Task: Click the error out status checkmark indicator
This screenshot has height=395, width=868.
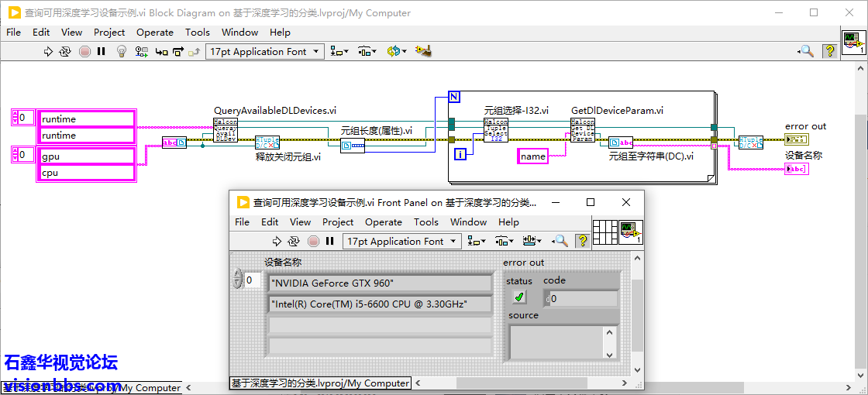Action: coord(518,297)
